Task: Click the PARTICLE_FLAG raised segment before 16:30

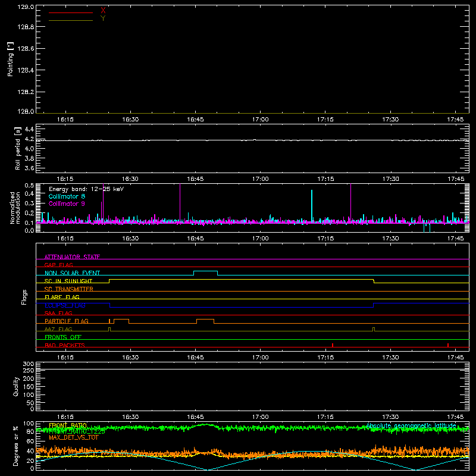Action: point(121,320)
